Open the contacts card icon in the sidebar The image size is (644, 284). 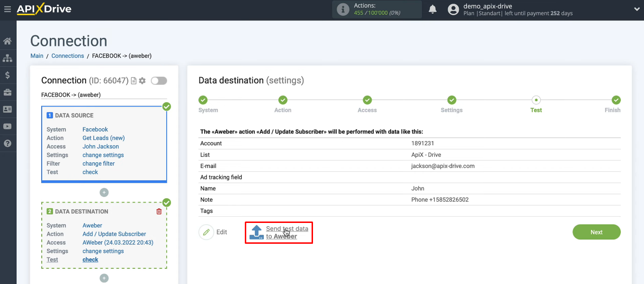click(8, 109)
